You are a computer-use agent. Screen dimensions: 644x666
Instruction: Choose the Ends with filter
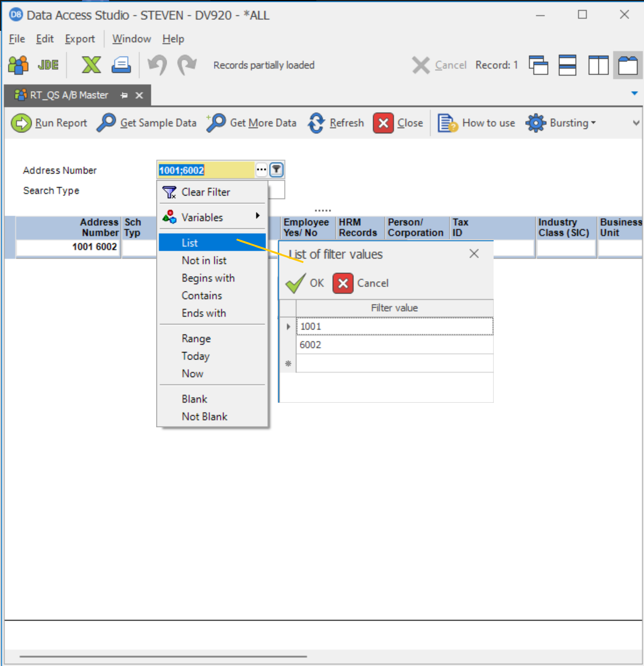tap(212, 313)
